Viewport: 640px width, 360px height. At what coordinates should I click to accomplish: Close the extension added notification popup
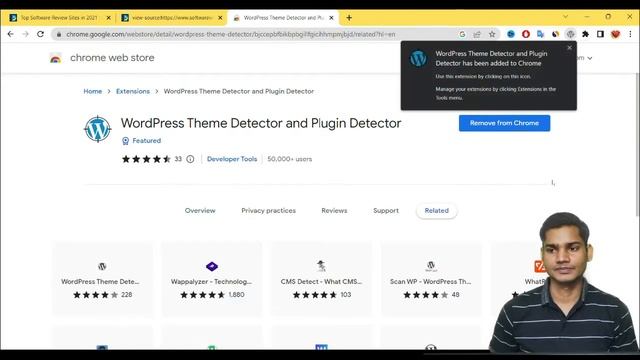coord(569,48)
